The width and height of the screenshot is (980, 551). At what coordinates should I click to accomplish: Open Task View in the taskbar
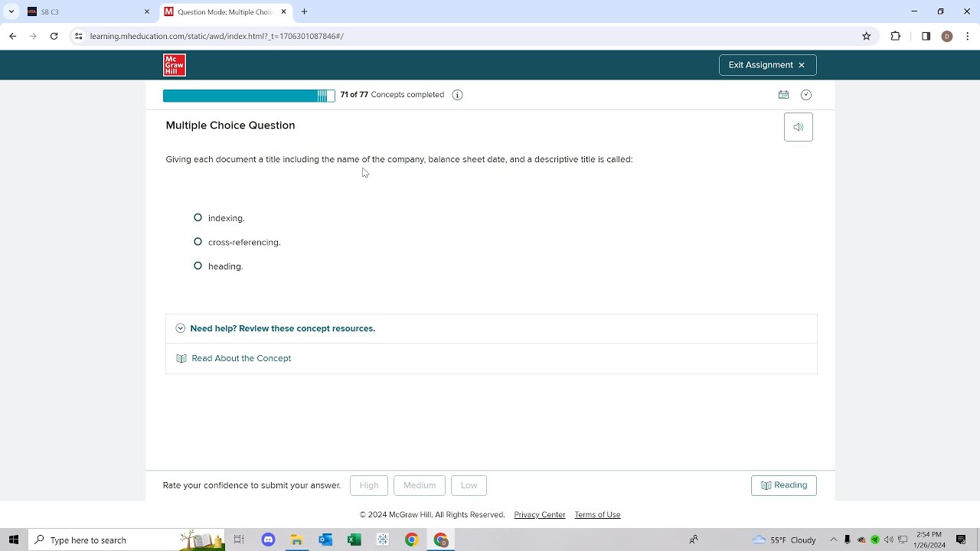[239, 540]
